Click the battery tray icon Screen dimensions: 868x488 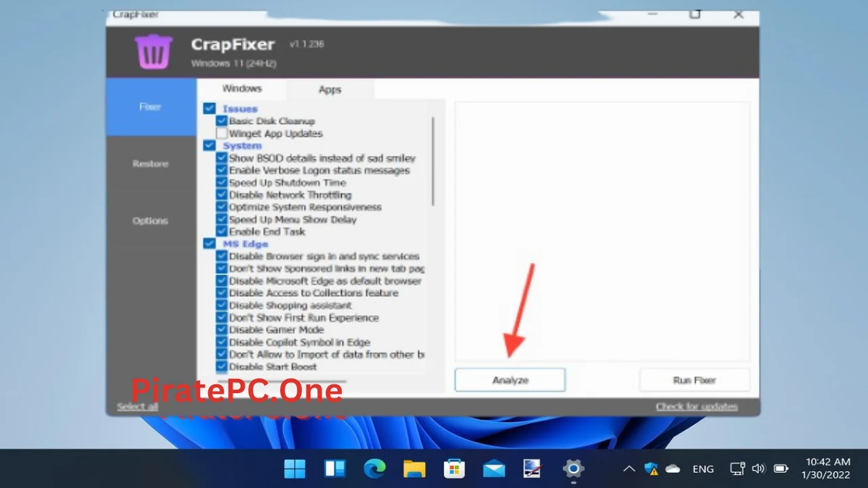(x=781, y=468)
